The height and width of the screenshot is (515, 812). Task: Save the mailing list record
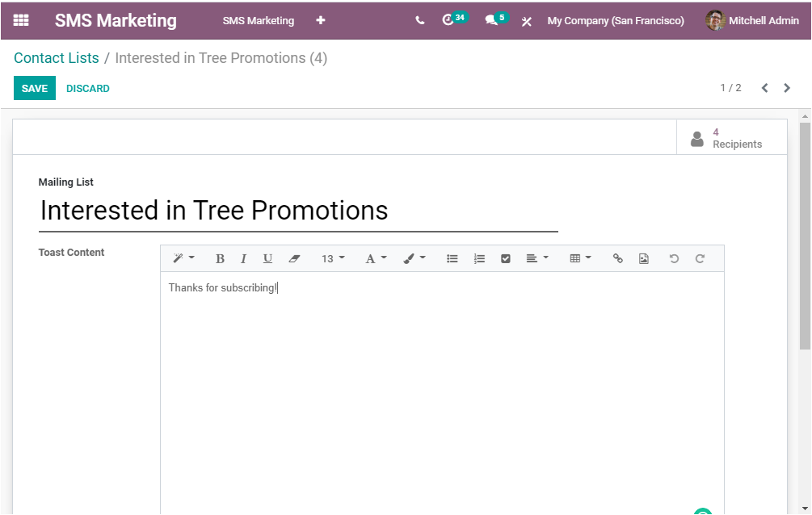pos(35,89)
